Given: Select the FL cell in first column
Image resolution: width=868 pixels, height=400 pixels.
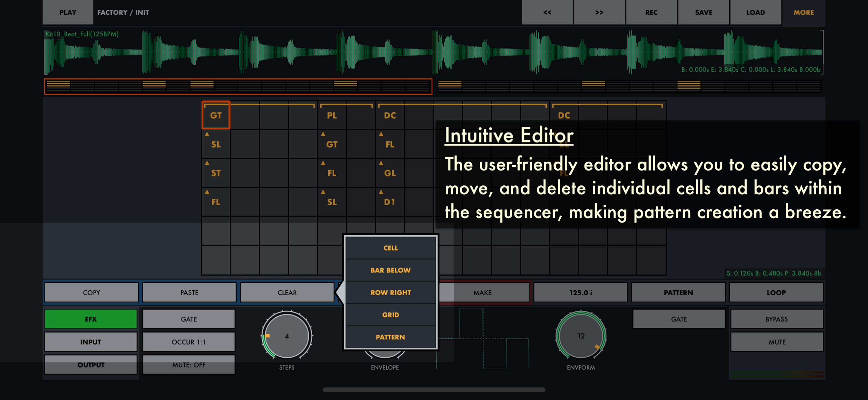Looking at the screenshot, I should click(x=216, y=202).
